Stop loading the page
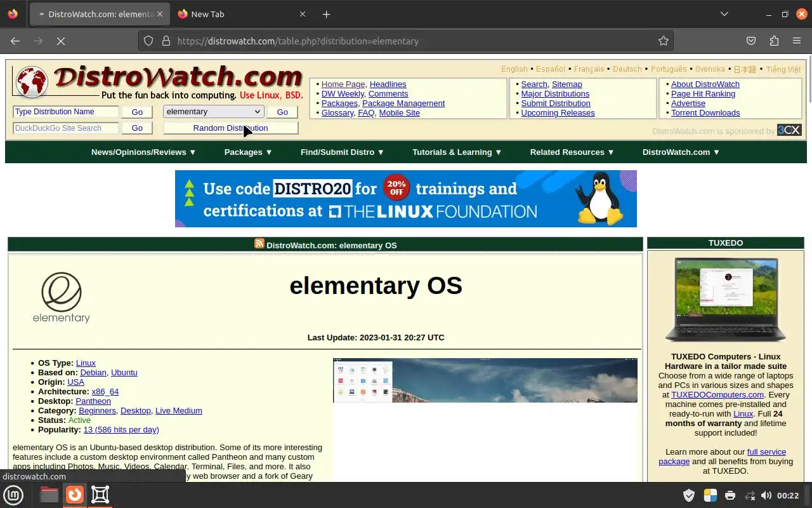 61,41
